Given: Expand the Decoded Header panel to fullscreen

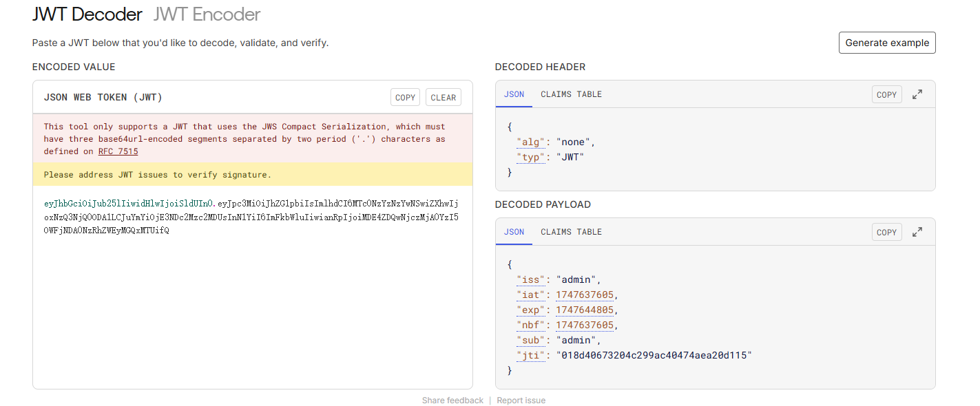Looking at the screenshot, I should tap(917, 95).
